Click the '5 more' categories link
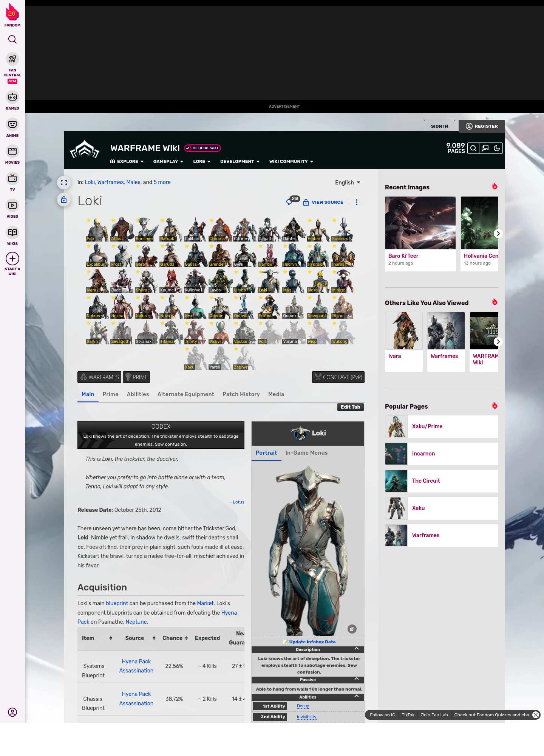544x756 pixels. pos(162,182)
